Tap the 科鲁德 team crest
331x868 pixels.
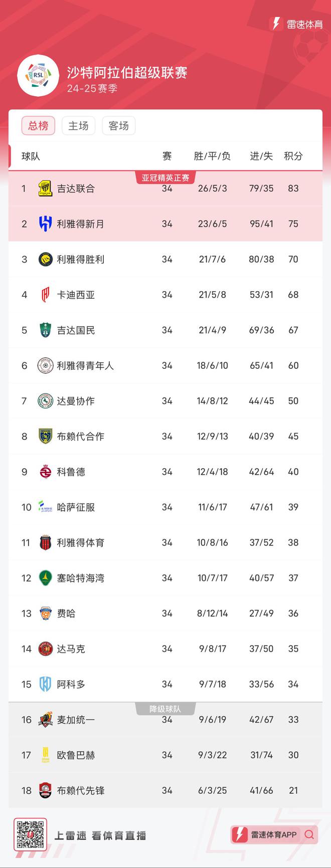pos(45,472)
